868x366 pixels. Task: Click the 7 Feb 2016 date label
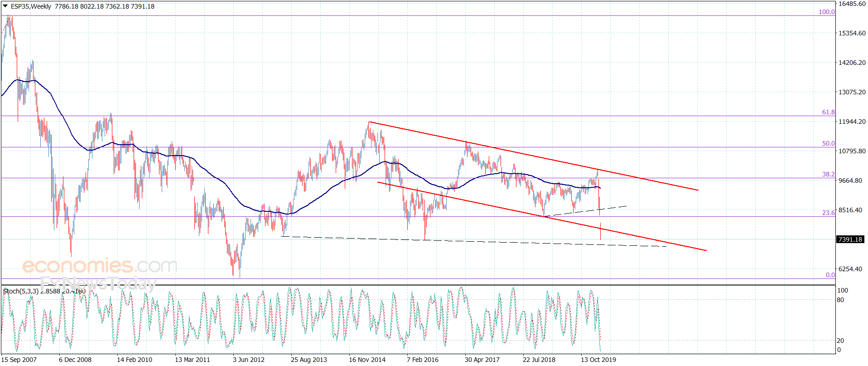pyautogui.click(x=423, y=360)
